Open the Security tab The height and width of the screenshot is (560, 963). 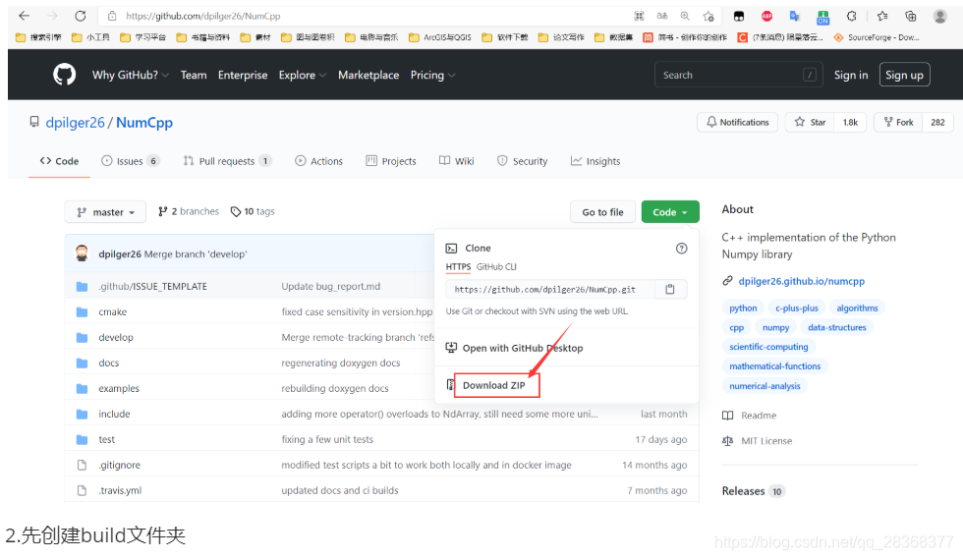pyautogui.click(x=522, y=161)
